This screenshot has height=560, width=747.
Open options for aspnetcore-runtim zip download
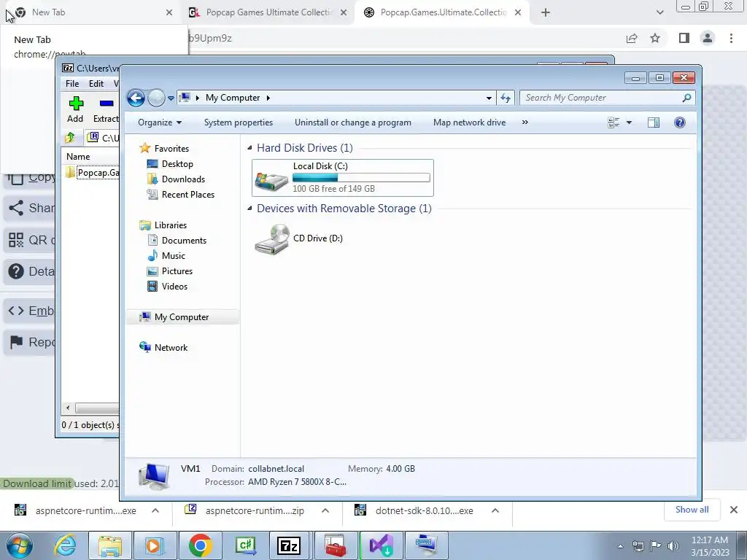click(x=325, y=510)
